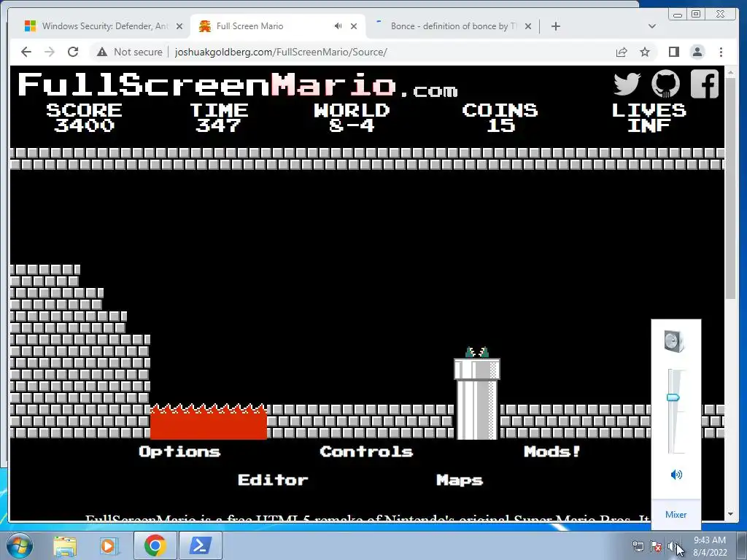Viewport: 747px width, 560px height.
Task: Click the volume tray speaker icon
Action: [x=672, y=546]
